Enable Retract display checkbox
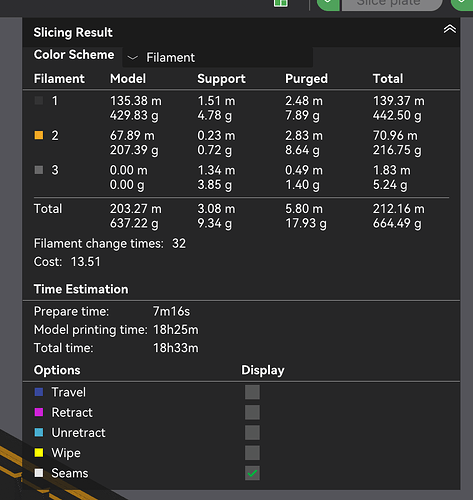 coord(252,412)
